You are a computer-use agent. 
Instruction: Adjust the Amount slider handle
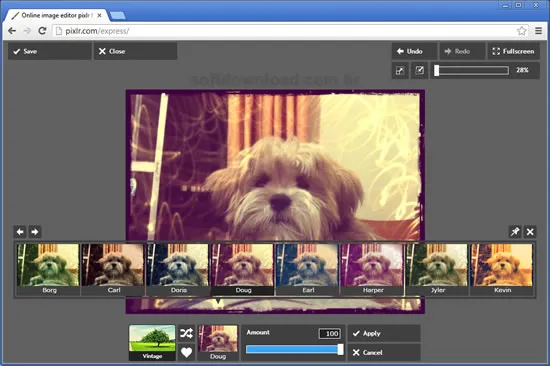tap(340, 349)
